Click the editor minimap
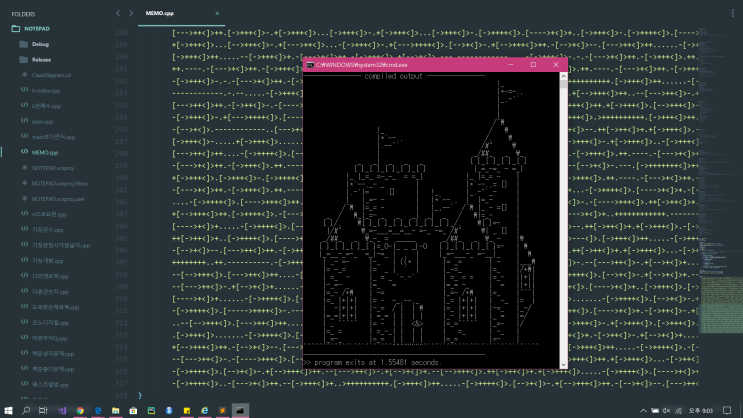Viewport: 743px width, 418px height. (x=720, y=180)
